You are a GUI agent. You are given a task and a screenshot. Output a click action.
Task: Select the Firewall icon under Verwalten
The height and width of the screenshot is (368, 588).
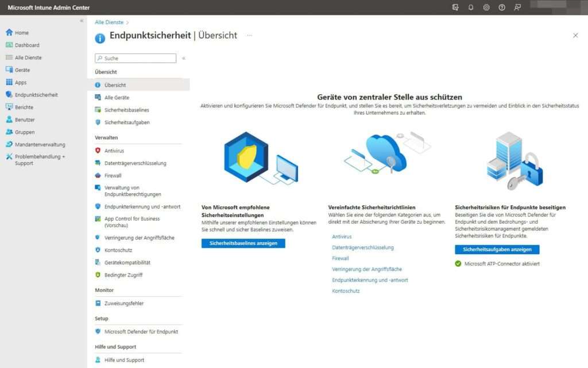pos(98,175)
